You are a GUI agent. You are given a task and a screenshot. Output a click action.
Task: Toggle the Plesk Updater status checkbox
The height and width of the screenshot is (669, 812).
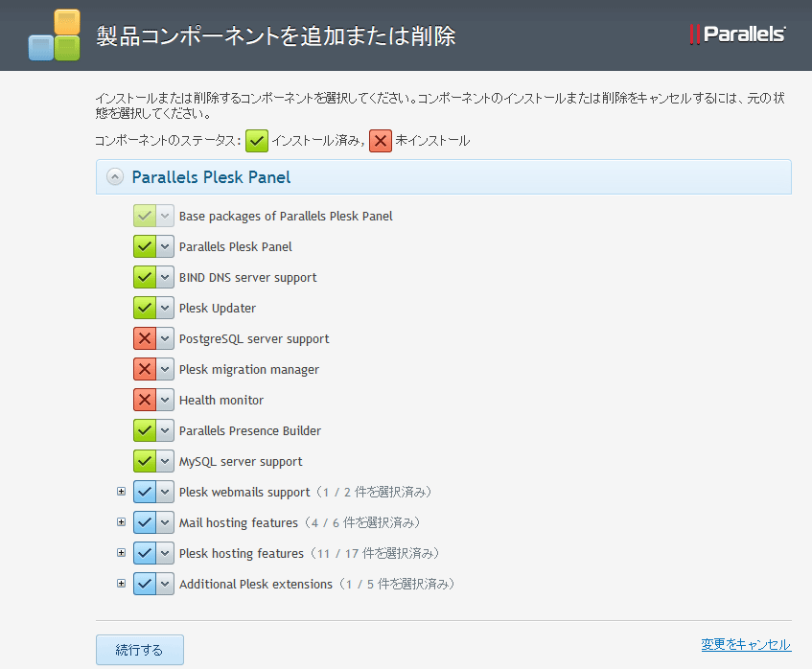pos(145,309)
